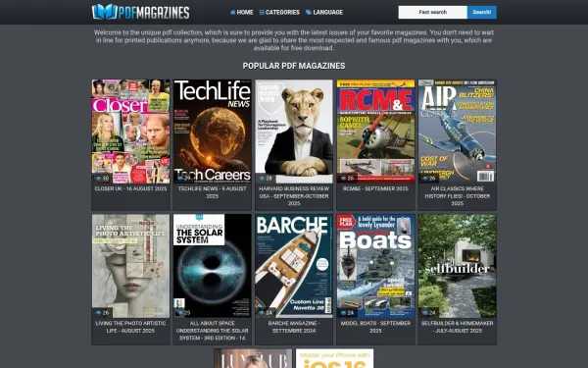The image size is (588, 368).
Task: Open the Language menu
Action: click(x=324, y=13)
